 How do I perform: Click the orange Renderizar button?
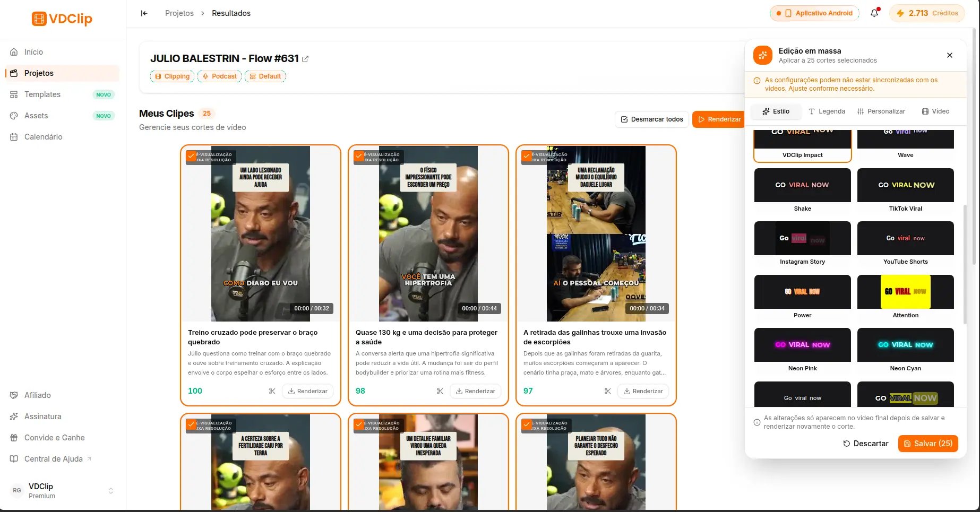pos(719,119)
